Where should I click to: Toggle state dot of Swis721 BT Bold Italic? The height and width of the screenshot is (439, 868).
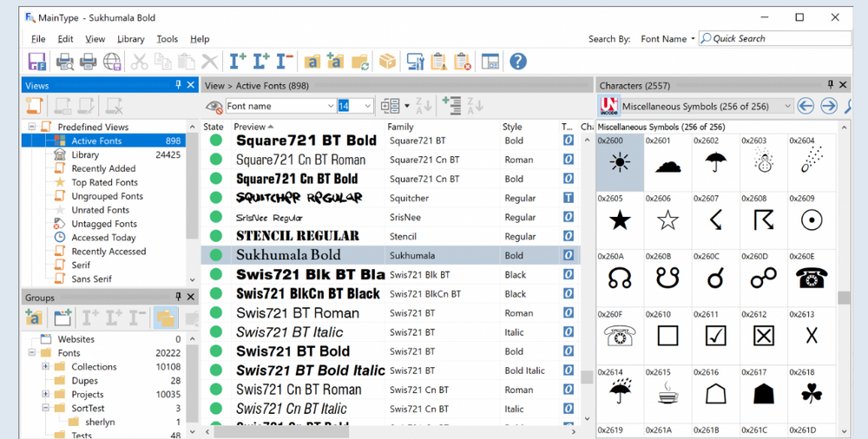[x=216, y=370]
